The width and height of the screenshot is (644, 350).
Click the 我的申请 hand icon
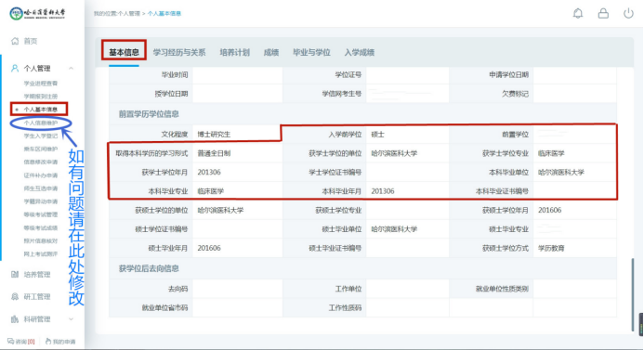pos(48,341)
